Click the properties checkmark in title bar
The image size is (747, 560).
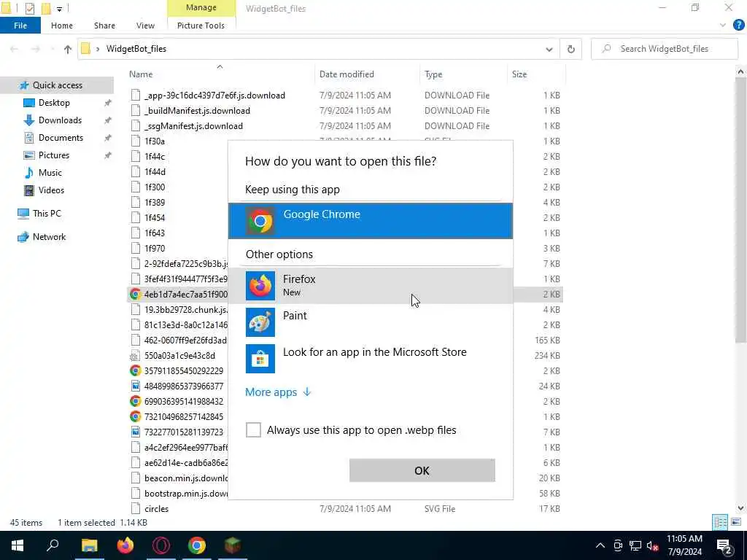pyautogui.click(x=29, y=8)
